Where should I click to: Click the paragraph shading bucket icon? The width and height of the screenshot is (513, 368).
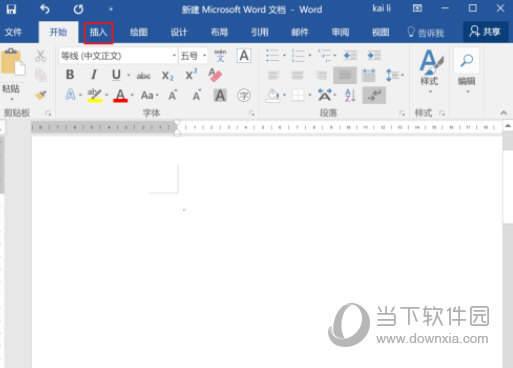273,96
